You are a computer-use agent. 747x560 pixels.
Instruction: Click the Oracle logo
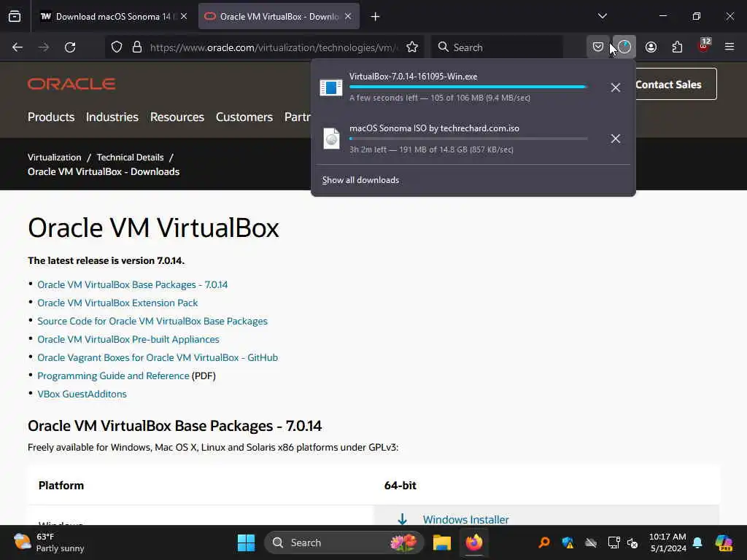coord(71,85)
